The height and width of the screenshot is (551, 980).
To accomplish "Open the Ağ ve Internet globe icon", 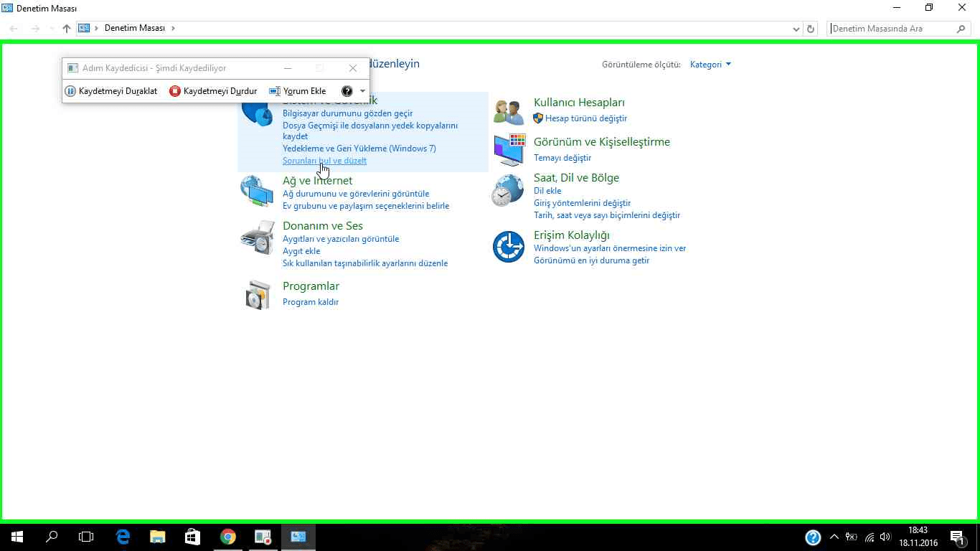I will [257, 191].
